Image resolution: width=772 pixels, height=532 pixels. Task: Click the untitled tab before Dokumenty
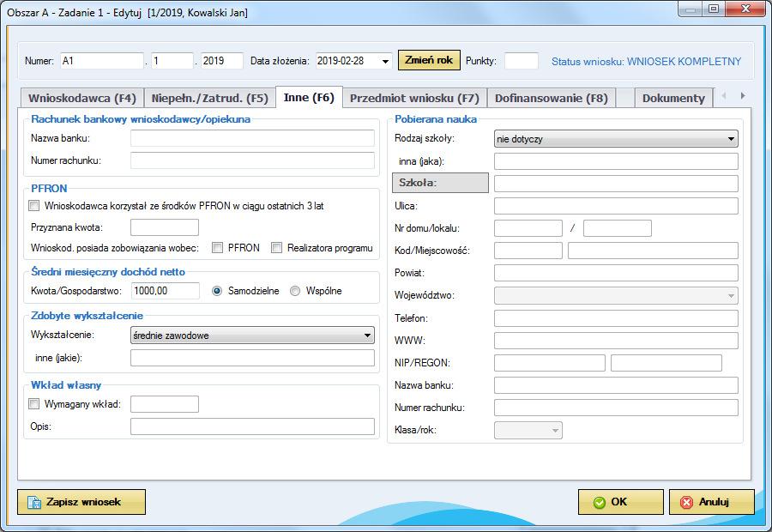point(624,98)
